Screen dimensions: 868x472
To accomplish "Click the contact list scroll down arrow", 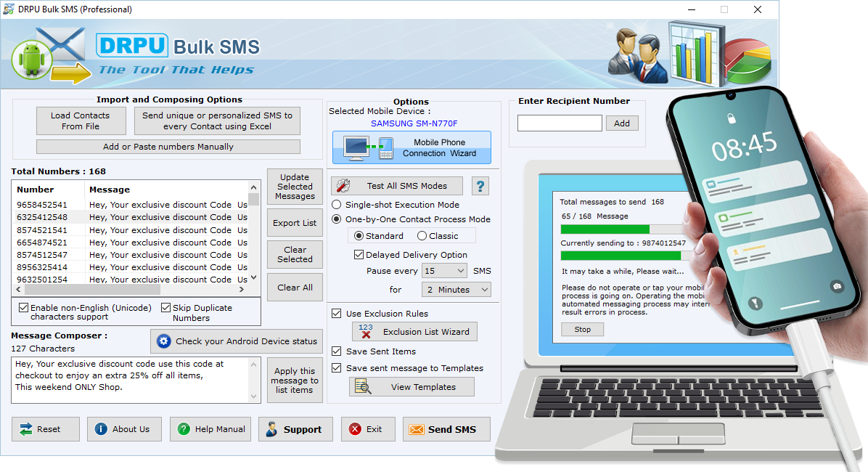I will (x=253, y=277).
